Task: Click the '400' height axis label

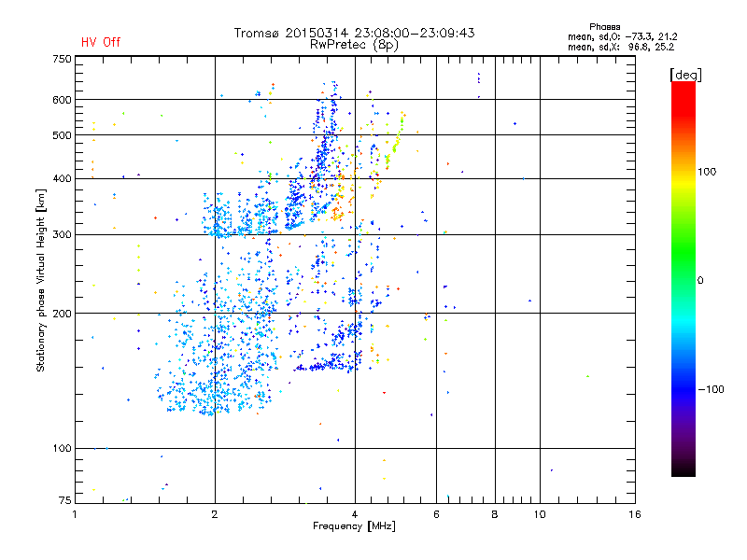Action: [62, 178]
